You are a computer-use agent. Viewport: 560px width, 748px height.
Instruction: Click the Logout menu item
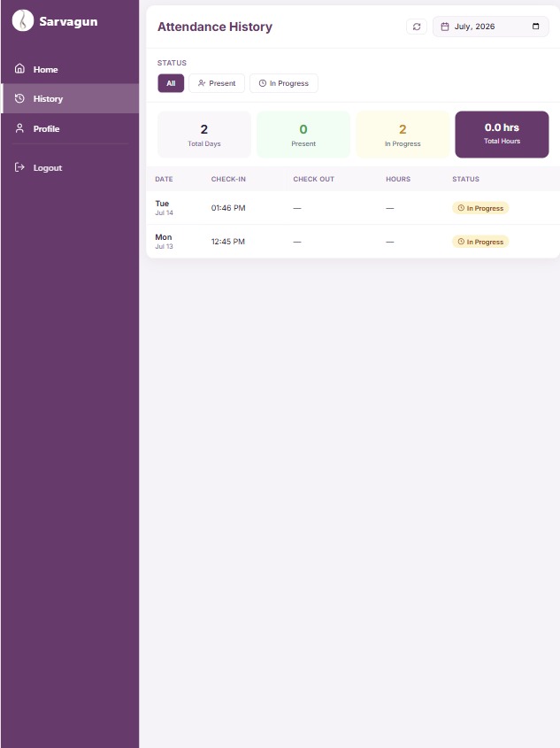(70, 168)
